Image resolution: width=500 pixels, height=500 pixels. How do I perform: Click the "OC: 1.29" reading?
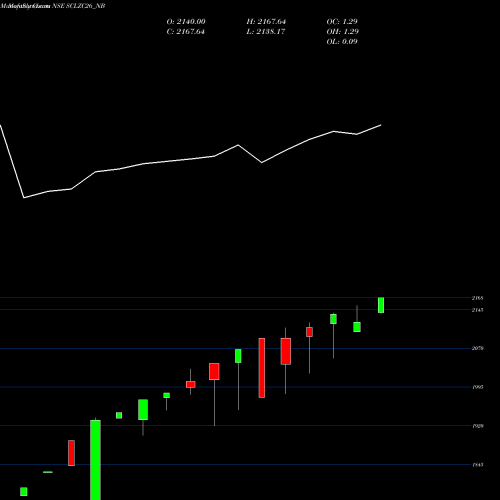click(342, 22)
